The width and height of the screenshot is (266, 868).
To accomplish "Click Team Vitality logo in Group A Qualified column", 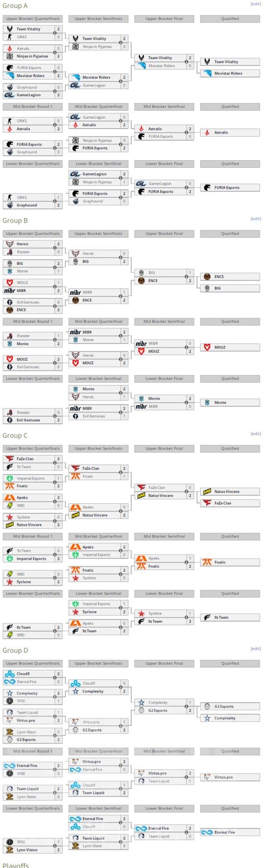I will pyautogui.click(x=207, y=62).
